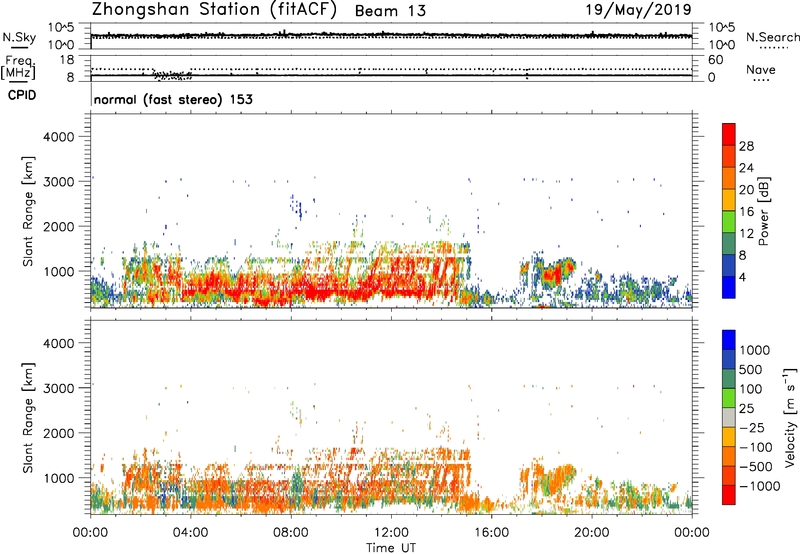The height and width of the screenshot is (554, 800).
Task: Select the '25' tick on velocity colorbar
Action: click(x=747, y=409)
